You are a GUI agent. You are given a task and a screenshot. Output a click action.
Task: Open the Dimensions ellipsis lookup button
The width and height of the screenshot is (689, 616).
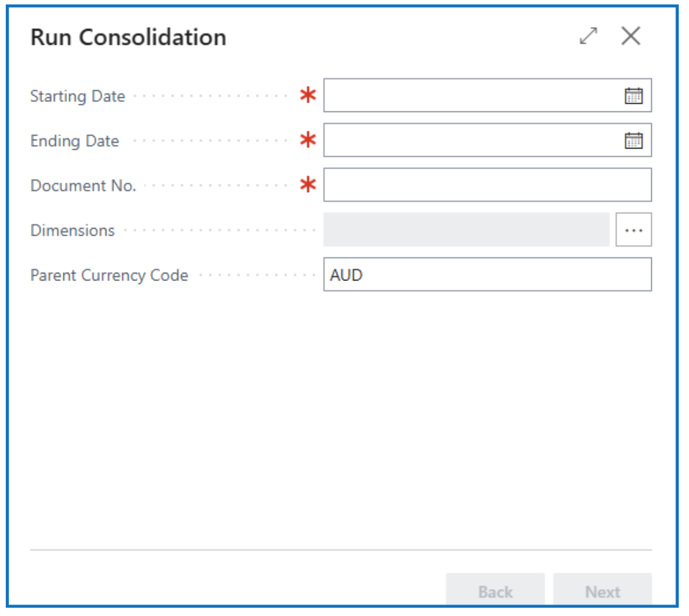point(633,230)
